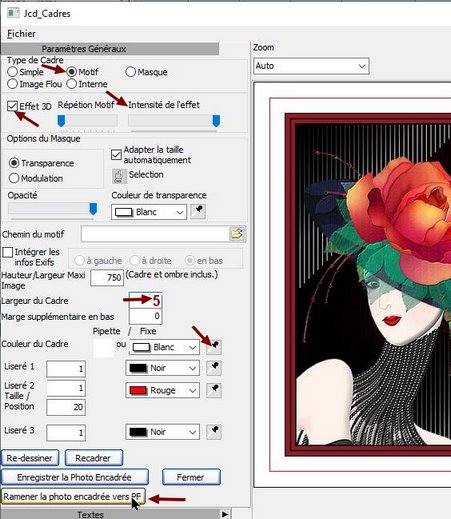Click Liseré 2 Position field 20
This screenshot has width=451, height=519.
[x=66, y=407]
